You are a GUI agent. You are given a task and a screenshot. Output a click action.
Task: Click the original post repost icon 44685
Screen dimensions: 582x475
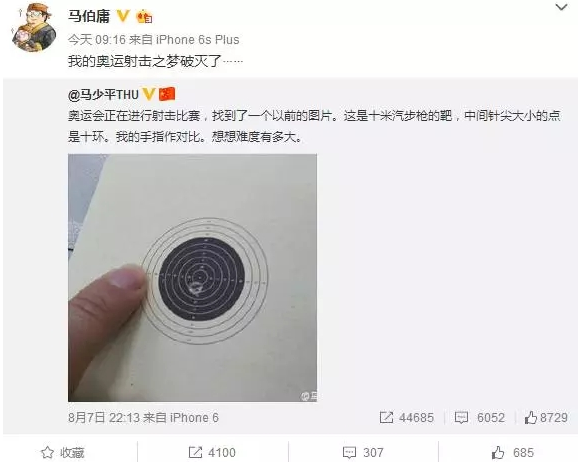pyautogui.click(x=406, y=417)
